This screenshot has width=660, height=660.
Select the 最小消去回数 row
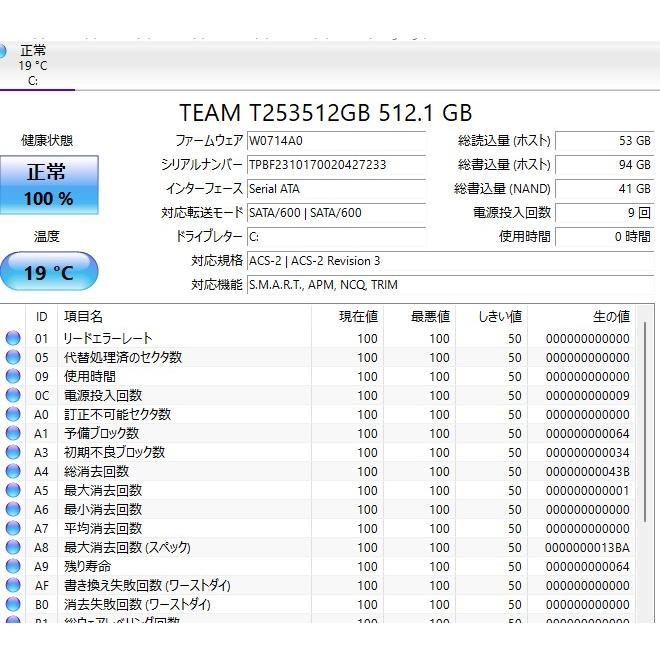(318, 509)
